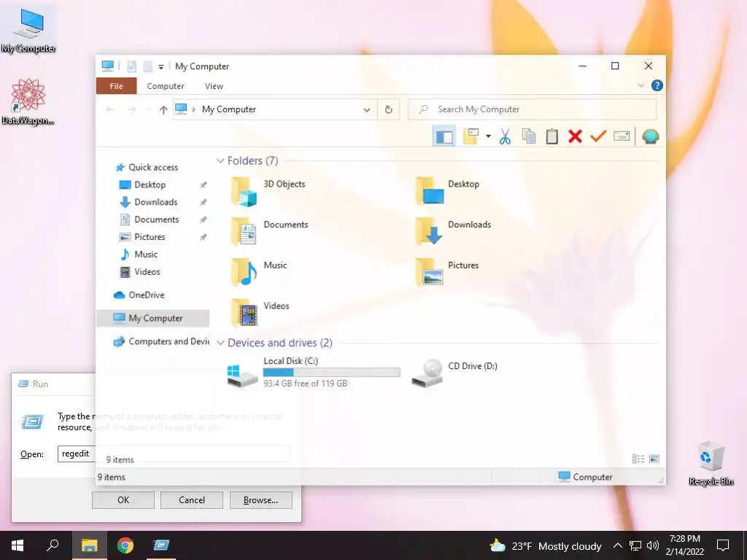Open the Computer ribbon tab
Image resolution: width=747 pixels, height=560 pixels.
[x=166, y=86]
